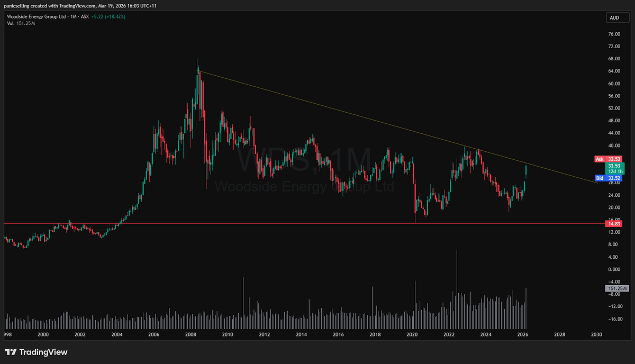This screenshot has width=635, height=364.
Task: Click the 8.00 price scale label
Action: tap(614, 244)
